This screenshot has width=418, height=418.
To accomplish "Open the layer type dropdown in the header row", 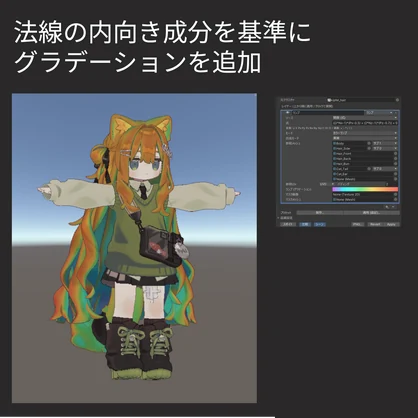I will click(x=379, y=113).
